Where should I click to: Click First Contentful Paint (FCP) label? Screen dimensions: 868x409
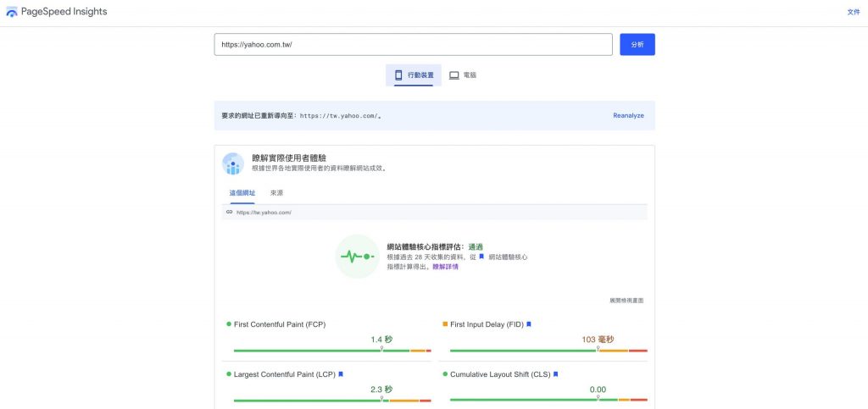pyautogui.click(x=280, y=324)
